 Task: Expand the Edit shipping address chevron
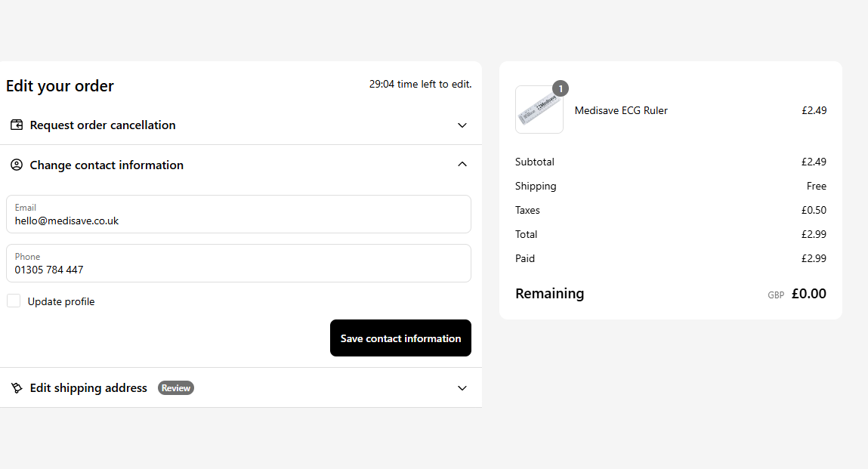coord(462,388)
